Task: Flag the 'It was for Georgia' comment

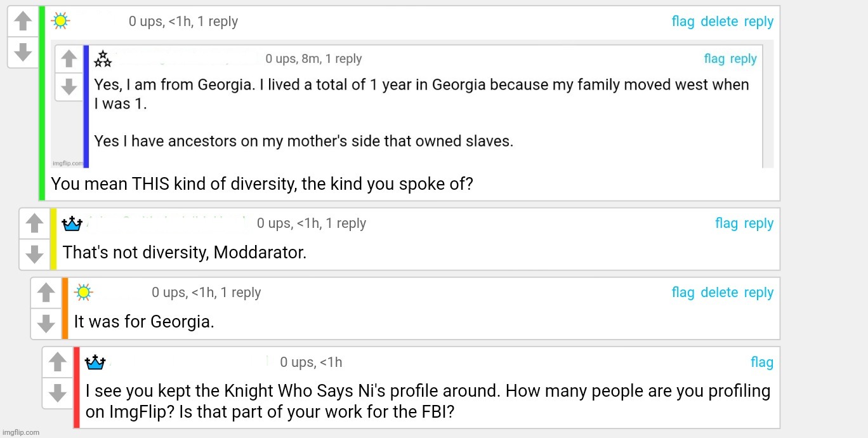Action: tap(683, 293)
